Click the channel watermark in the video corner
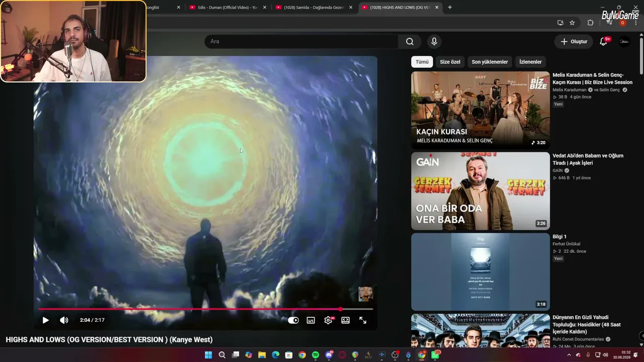The image size is (644, 362). click(x=366, y=294)
